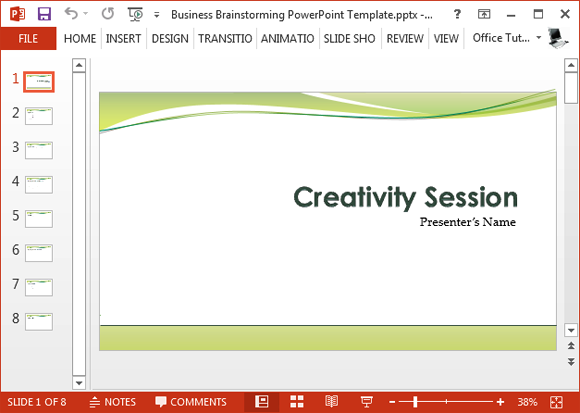This screenshot has height=413, width=580.
Task: Click the 38% zoom level button
Action: click(x=527, y=402)
